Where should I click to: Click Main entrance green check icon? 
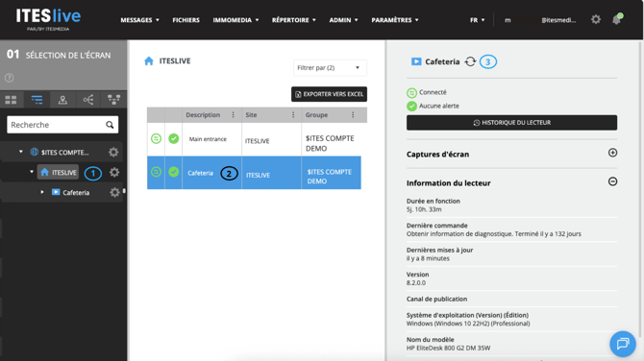pyautogui.click(x=174, y=138)
